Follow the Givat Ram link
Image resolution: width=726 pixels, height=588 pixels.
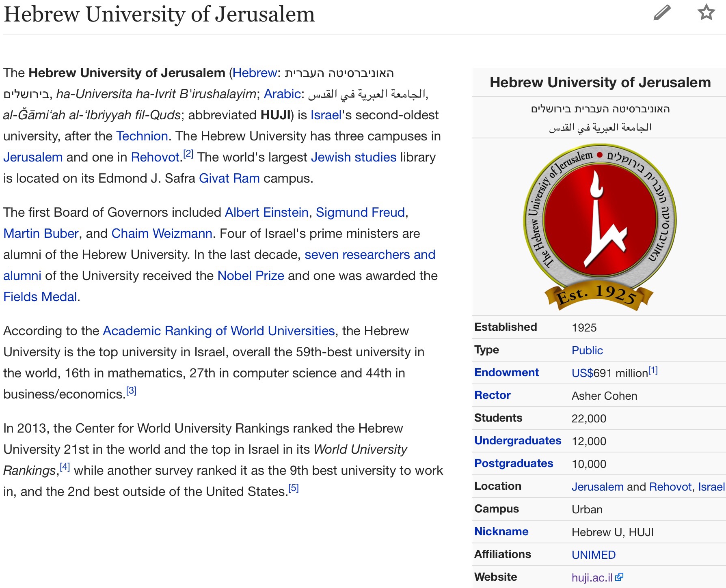(x=229, y=178)
